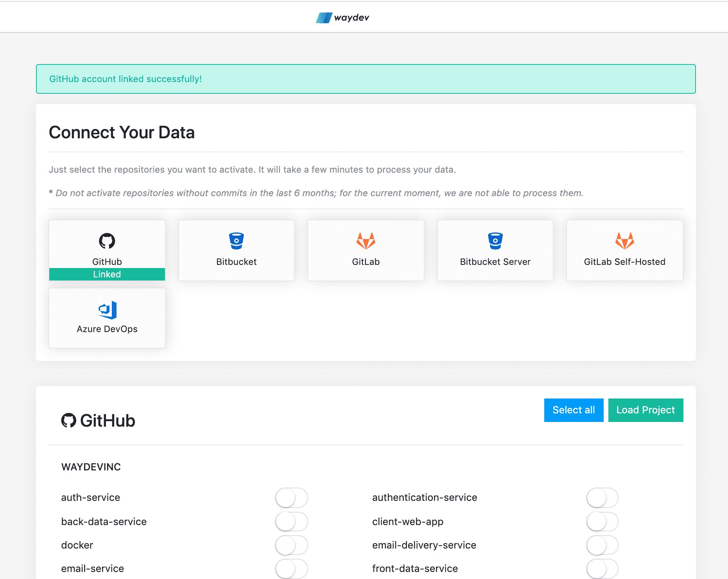Choose the GitLab Self-Hosted fox icon
Screen dimensions: 728x579
[625, 241]
